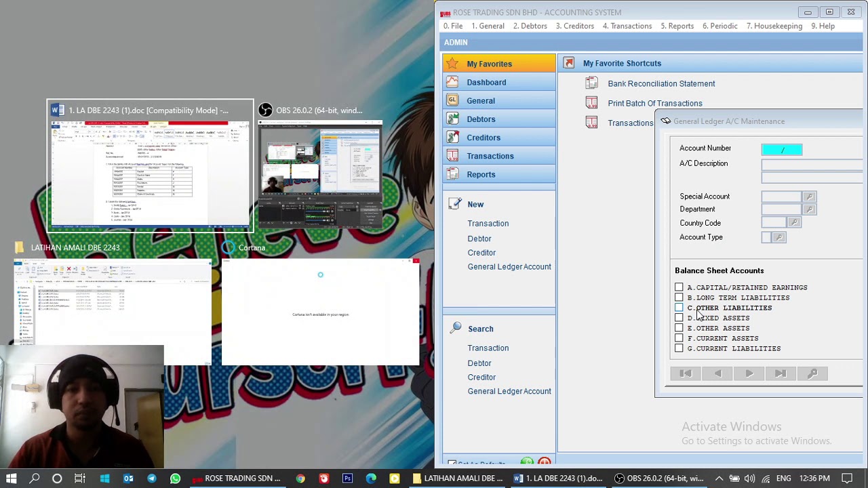This screenshot has width=868, height=488.
Task: Open the 2. Debtors menu
Action: 530,26
